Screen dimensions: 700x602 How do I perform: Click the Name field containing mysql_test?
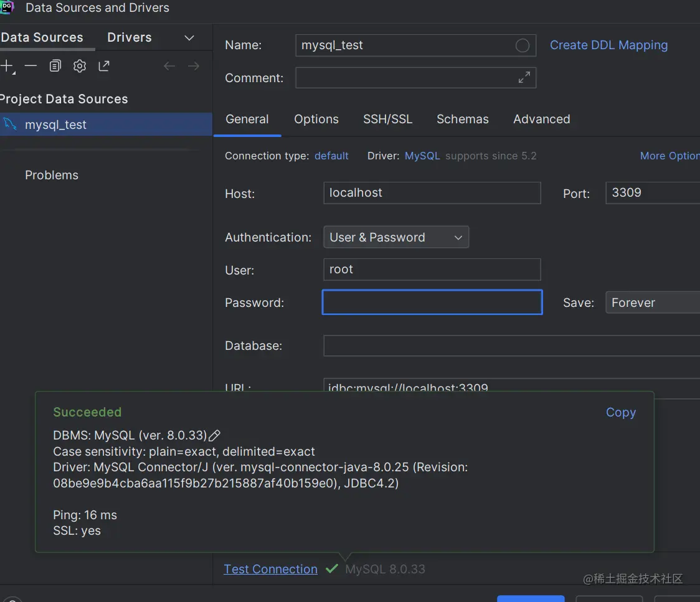(x=415, y=45)
